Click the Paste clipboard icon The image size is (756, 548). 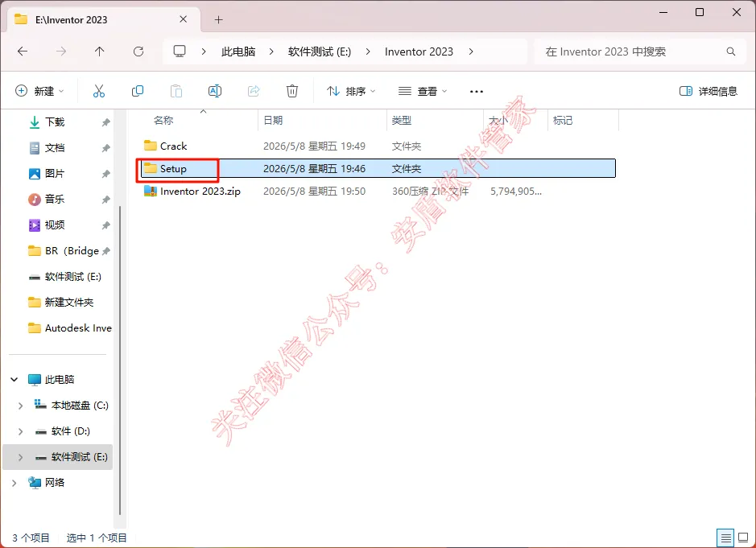176,91
